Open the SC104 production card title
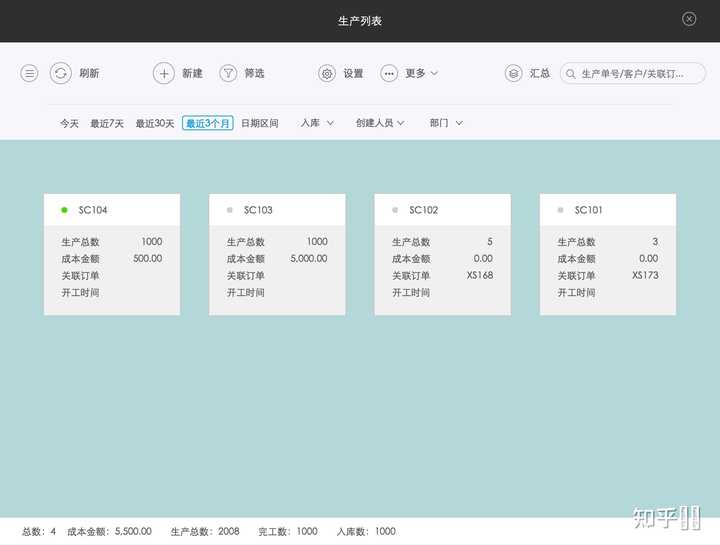This screenshot has height=545, width=720. point(93,210)
